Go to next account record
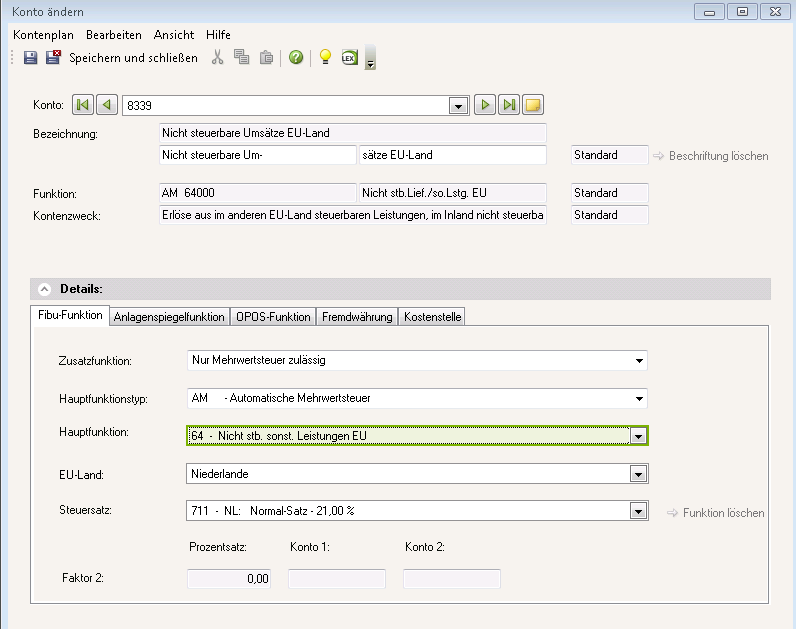 [485, 105]
